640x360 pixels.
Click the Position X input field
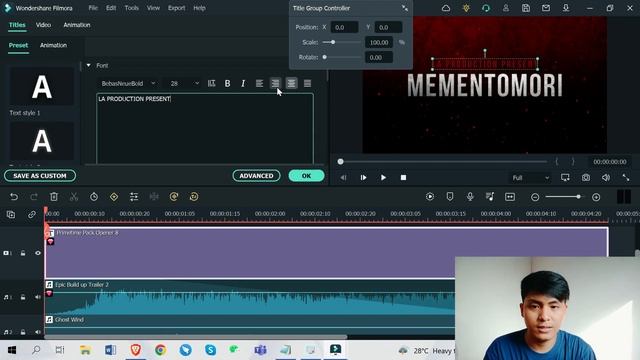point(344,27)
